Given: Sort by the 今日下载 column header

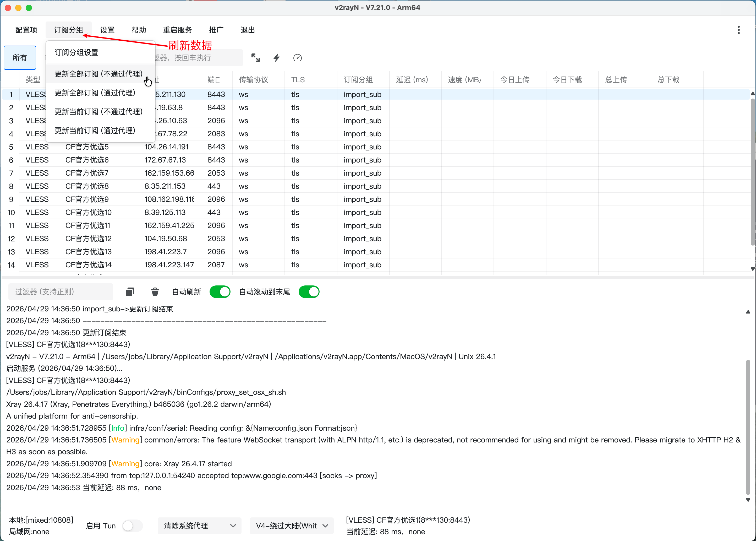Looking at the screenshot, I should [573, 80].
